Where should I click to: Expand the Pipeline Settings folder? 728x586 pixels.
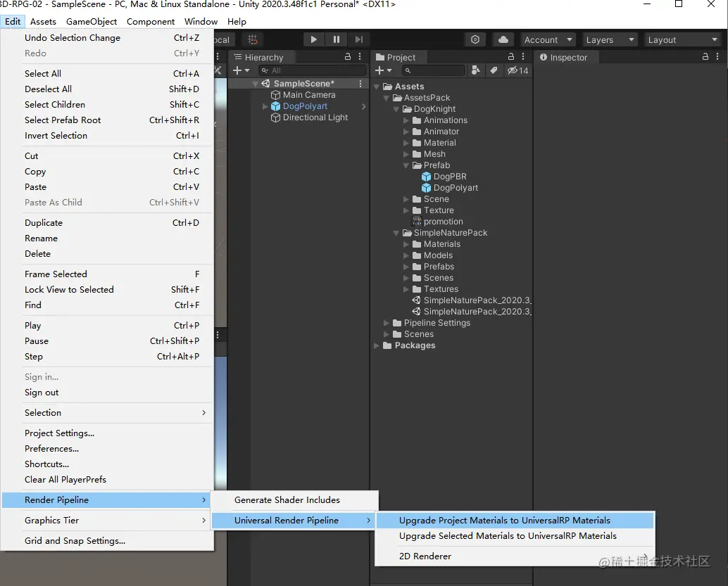click(387, 323)
